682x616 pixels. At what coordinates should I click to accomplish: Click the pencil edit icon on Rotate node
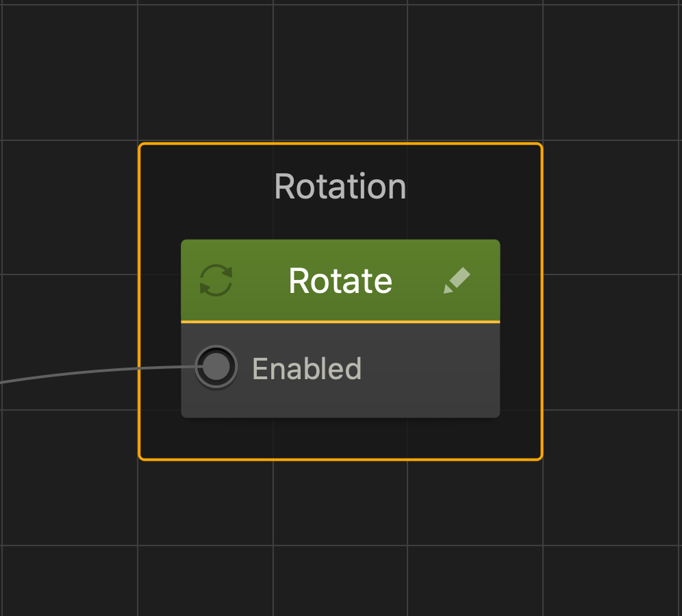pyautogui.click(x=457, y=281)
